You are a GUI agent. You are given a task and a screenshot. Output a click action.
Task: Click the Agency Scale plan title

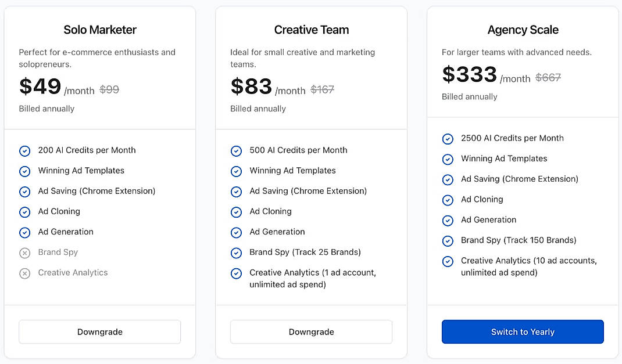tap(523, 30)
